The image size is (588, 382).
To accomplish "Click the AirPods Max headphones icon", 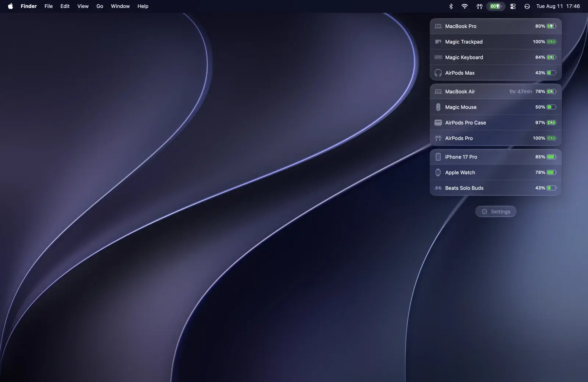I will (x=438, y=73).
